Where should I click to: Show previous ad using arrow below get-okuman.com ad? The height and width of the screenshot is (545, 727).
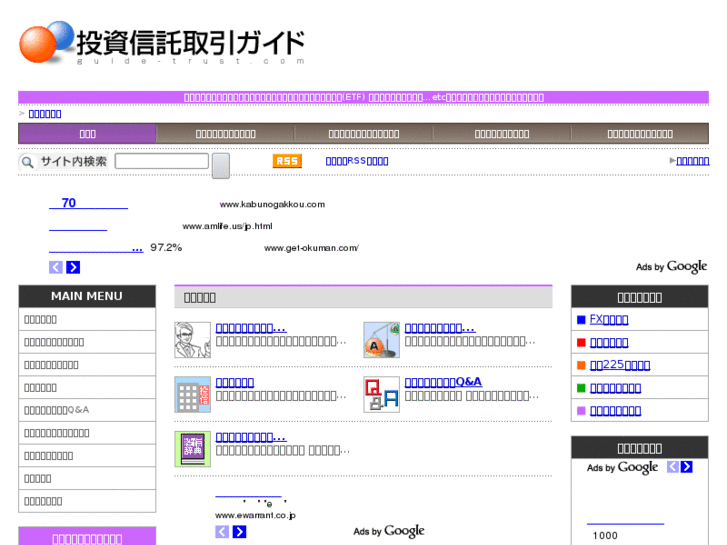tap(56, 267)
